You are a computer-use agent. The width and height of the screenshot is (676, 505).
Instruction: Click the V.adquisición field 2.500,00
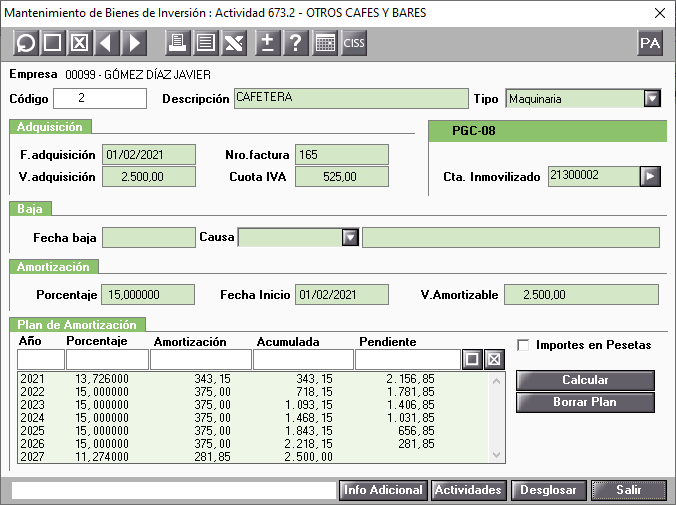[149, 176]
